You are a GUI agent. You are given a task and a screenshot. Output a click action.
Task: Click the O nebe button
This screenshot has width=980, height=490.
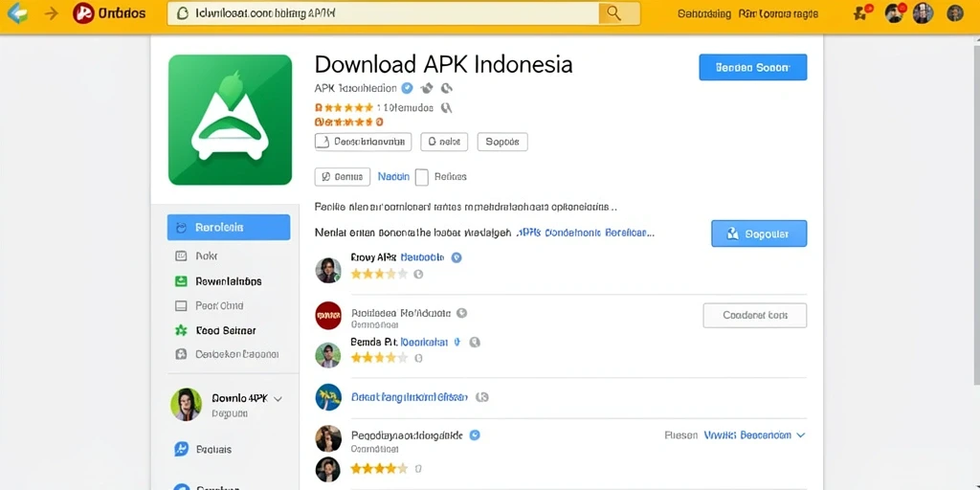coord(444,142)
